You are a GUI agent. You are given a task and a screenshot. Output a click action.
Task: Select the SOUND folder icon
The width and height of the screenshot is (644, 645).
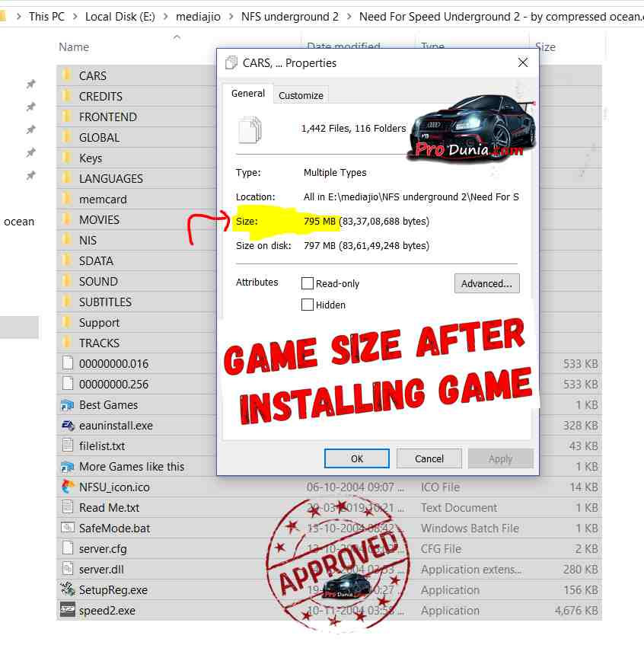65,281
